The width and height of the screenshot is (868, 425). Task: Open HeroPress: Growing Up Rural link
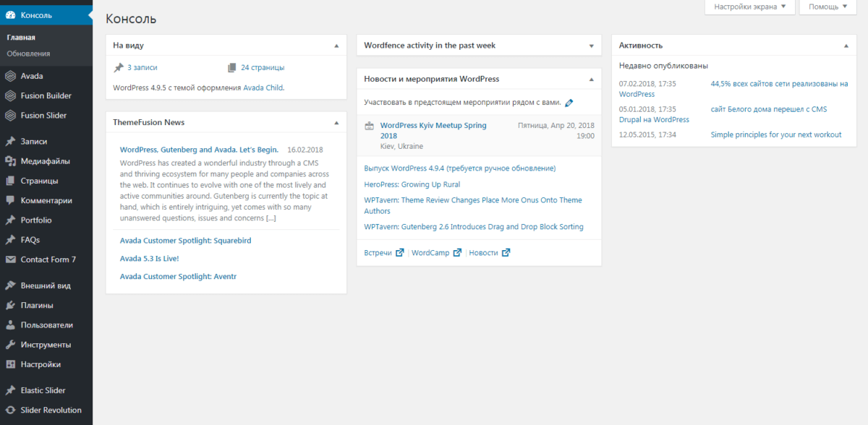pos(412,184)
